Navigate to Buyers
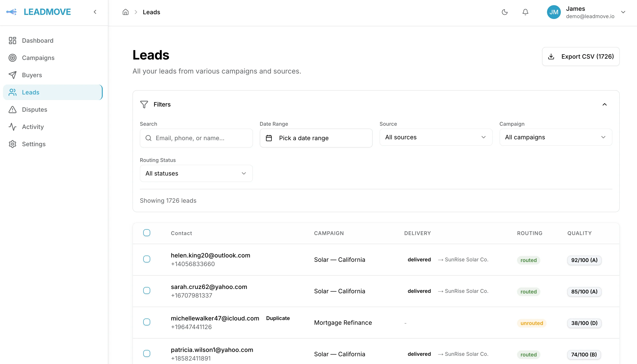This screenshot has width=637, height=364. (x=53, y=75)
